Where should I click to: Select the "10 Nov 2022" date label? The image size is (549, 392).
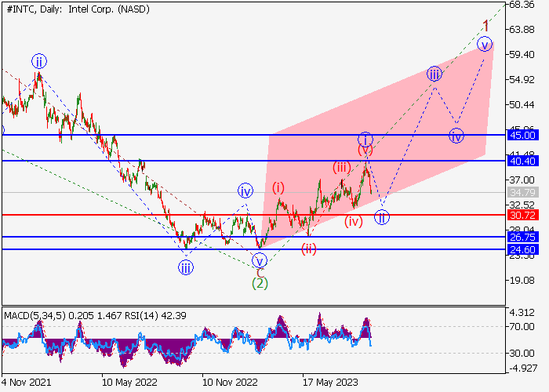(230, 382)
